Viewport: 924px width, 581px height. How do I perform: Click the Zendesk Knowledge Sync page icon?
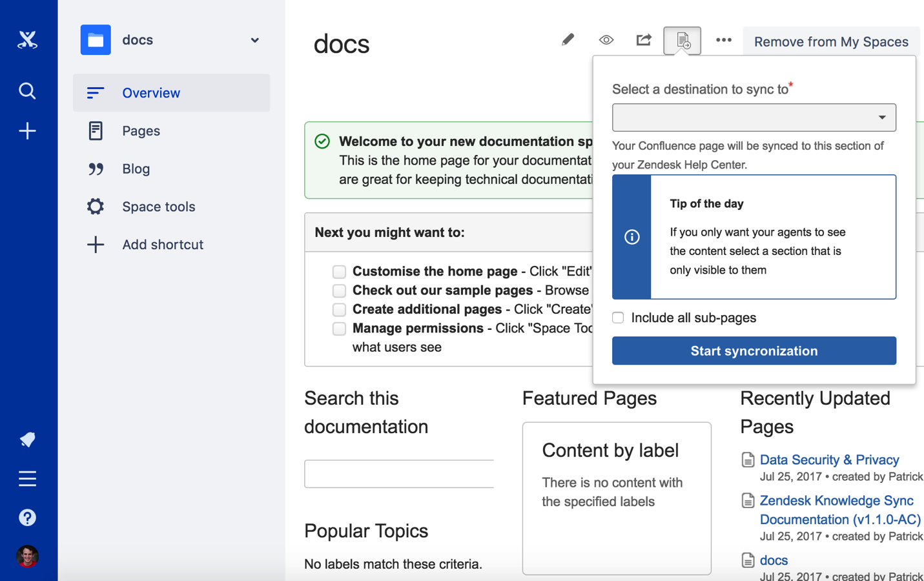coord(748,501)
